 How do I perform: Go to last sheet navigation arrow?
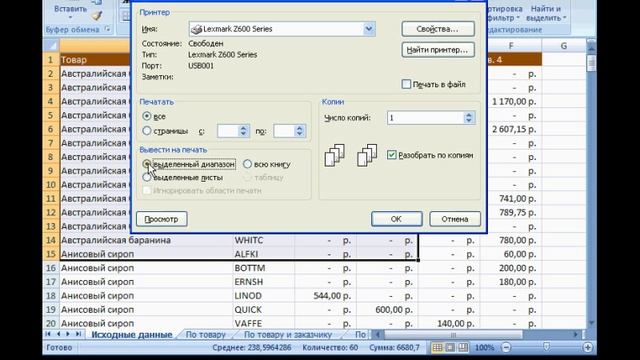tap(78, 334)
